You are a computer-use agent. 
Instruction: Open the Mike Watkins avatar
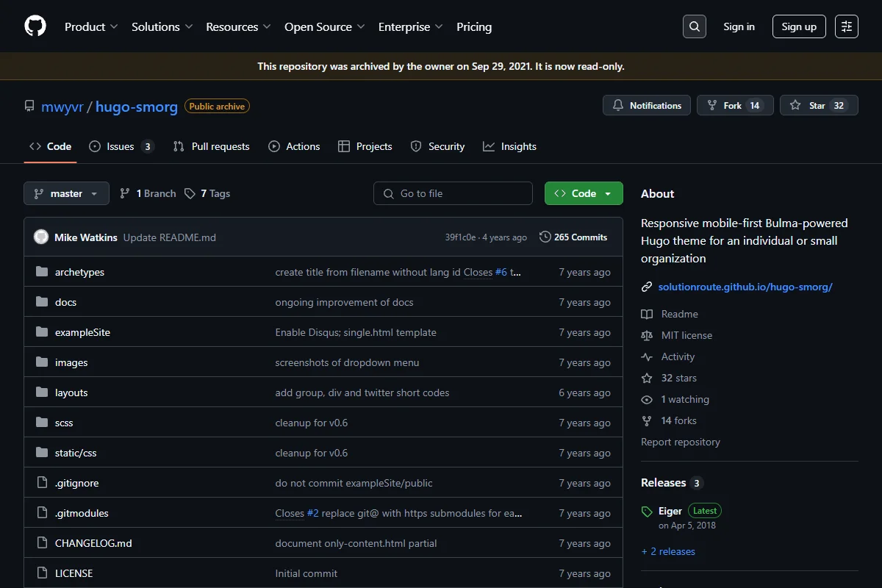41,237
